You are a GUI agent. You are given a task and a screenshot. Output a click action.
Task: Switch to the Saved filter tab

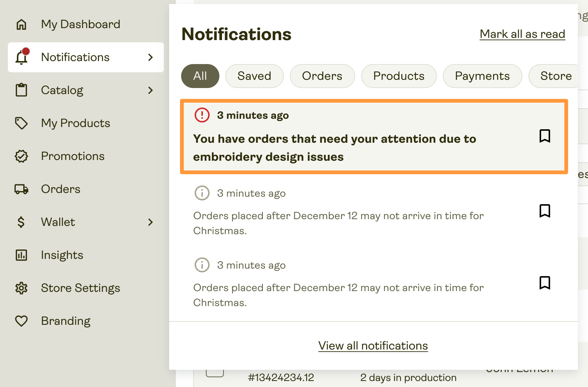[254, 76]
